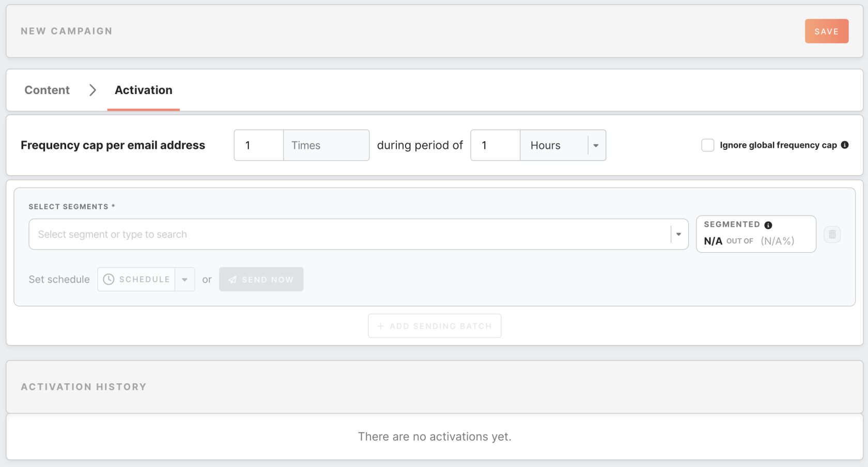Click the info icon beside SEGMENTED
This screenshot has width=868, height=467.
(768, 225)
